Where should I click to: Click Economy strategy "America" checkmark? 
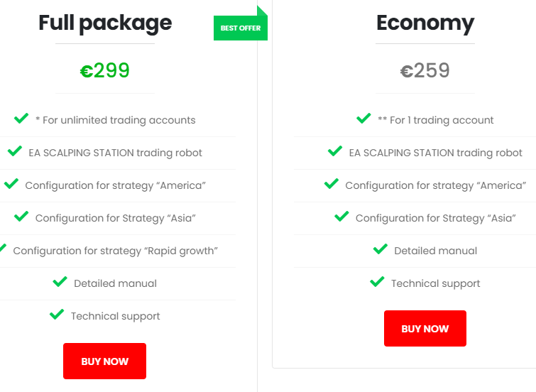[331, 184]
